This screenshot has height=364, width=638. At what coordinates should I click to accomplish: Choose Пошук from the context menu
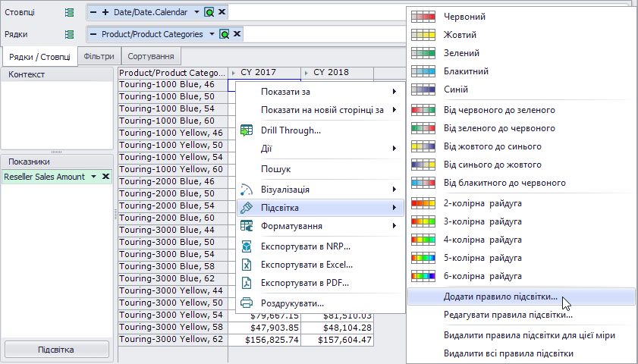321,169
